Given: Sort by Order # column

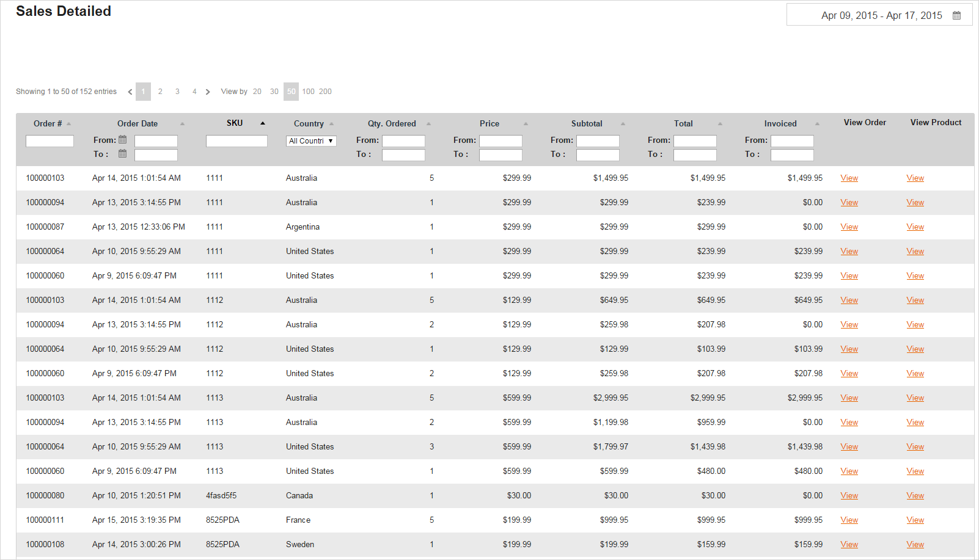Looking at the screenshot, I should [48, 123].
